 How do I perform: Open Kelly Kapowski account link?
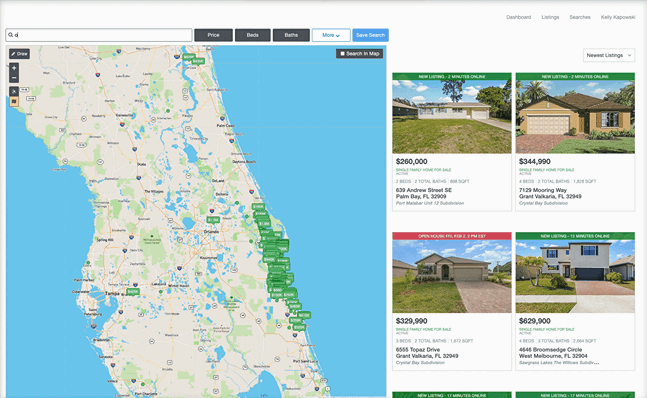(x=618, y=17)
